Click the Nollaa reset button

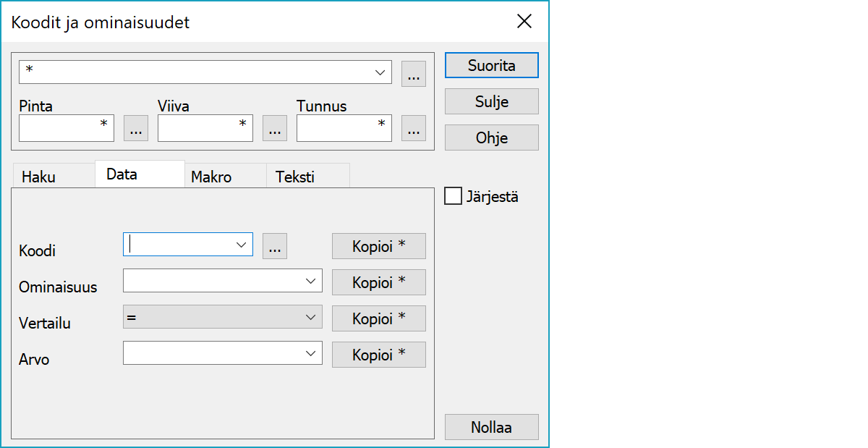[x=491, y=427]
